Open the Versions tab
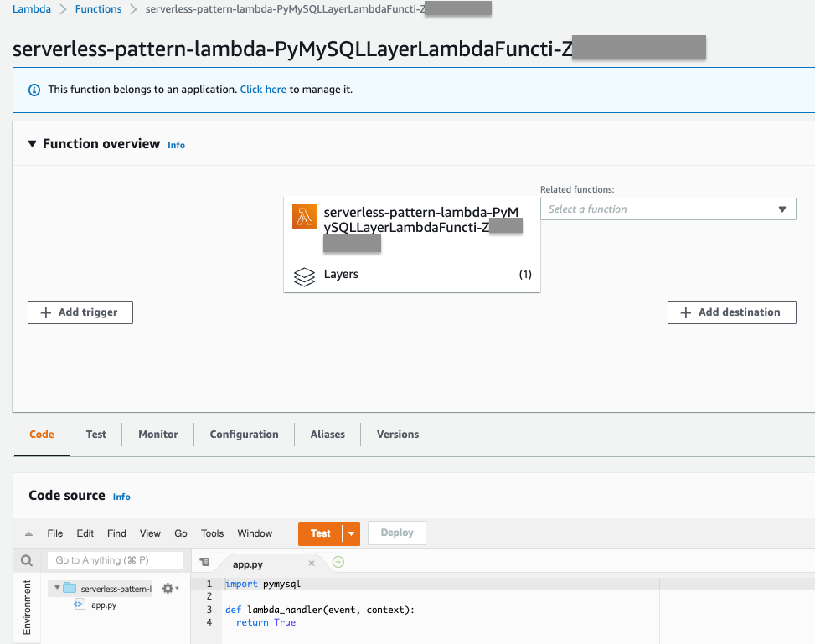The height and width of the screenshot is (644, 815). pyautogui.click(x=398, y=435)
